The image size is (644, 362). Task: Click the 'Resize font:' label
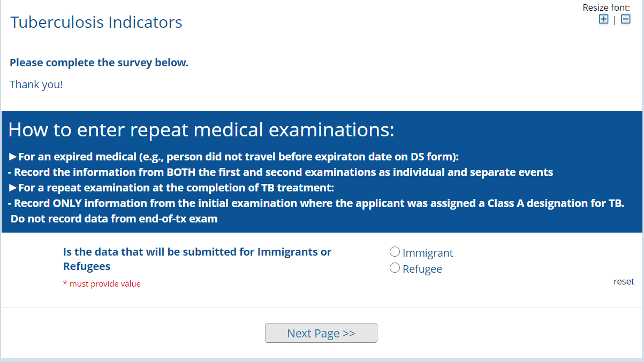pos(606,7)
